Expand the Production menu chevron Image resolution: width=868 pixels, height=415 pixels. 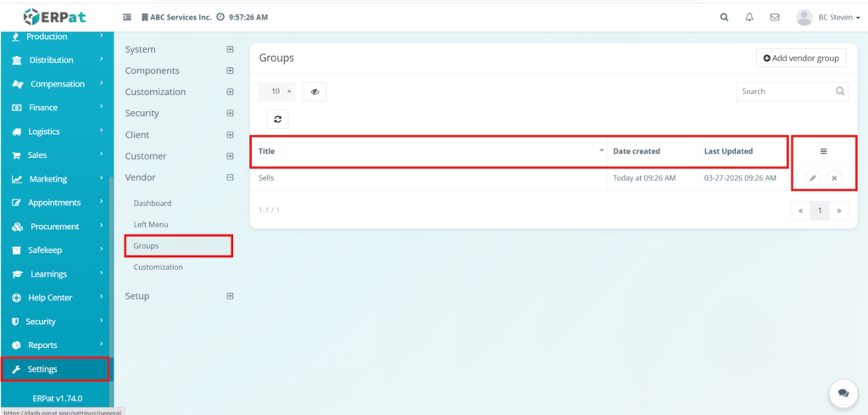coord(102,36)
